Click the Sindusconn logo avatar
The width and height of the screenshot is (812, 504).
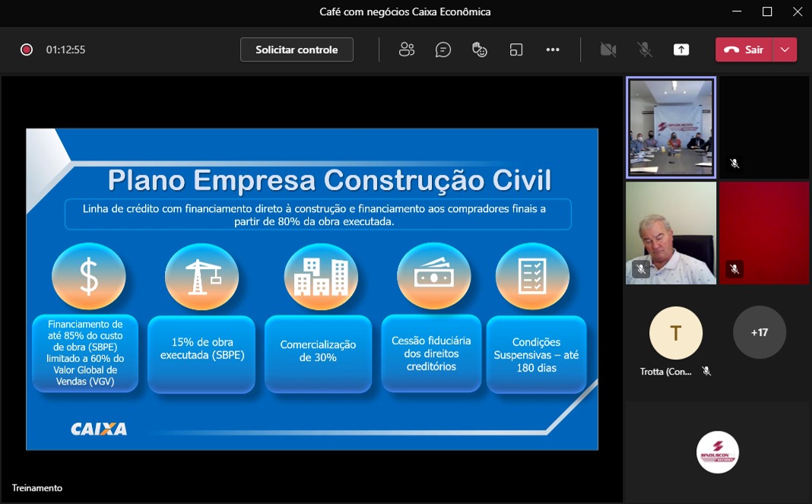[717, 452]
